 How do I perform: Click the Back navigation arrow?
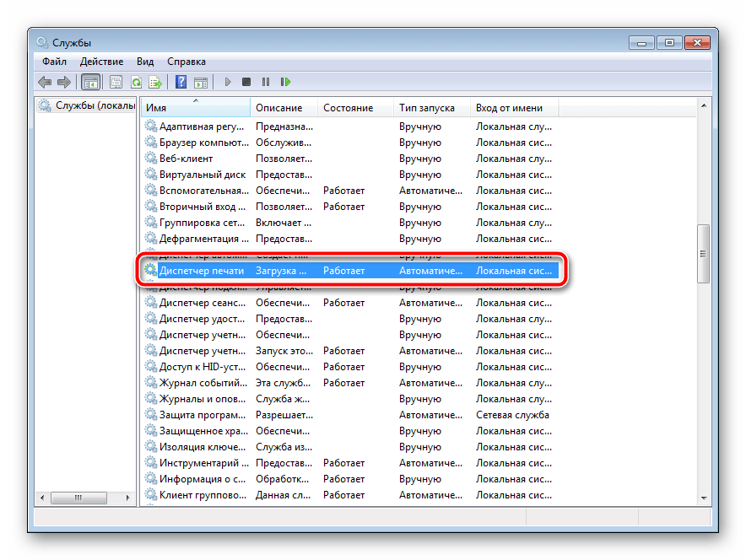pyautogui.click(x=43, y=82)
